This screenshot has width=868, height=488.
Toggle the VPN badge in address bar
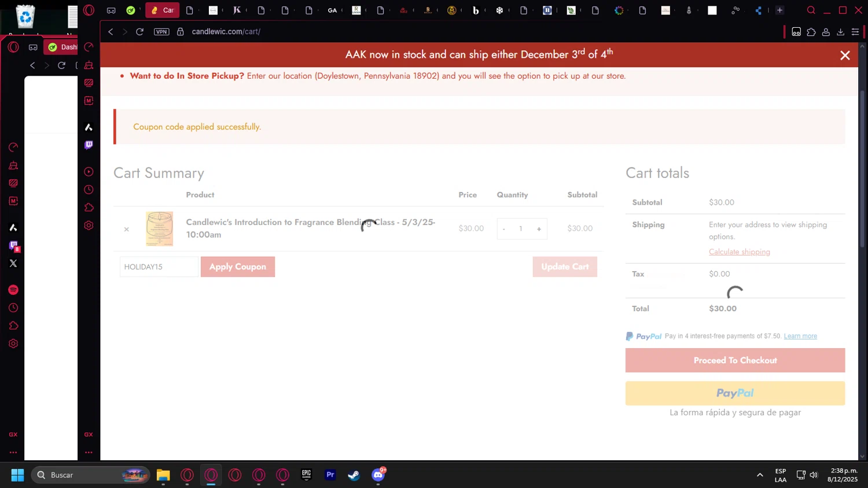161,32
